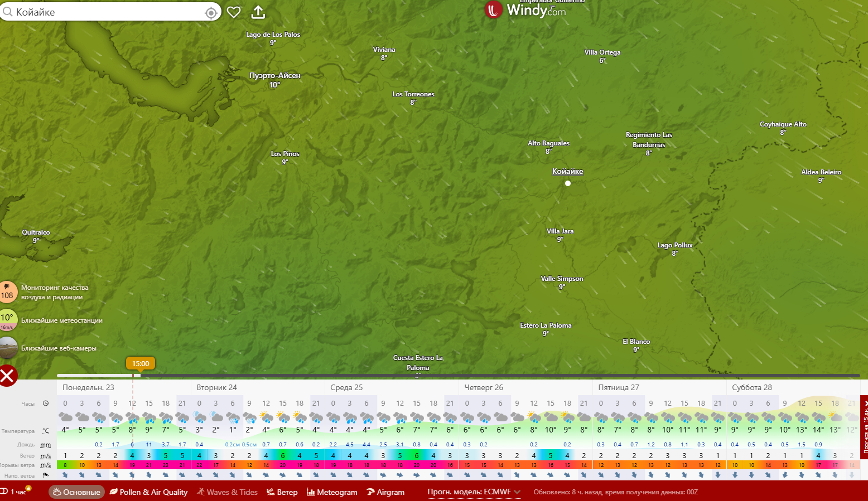This screenshot has height=501, width=868.
Task: Toggle rain unit mm
Action: (x=46, y=445)
